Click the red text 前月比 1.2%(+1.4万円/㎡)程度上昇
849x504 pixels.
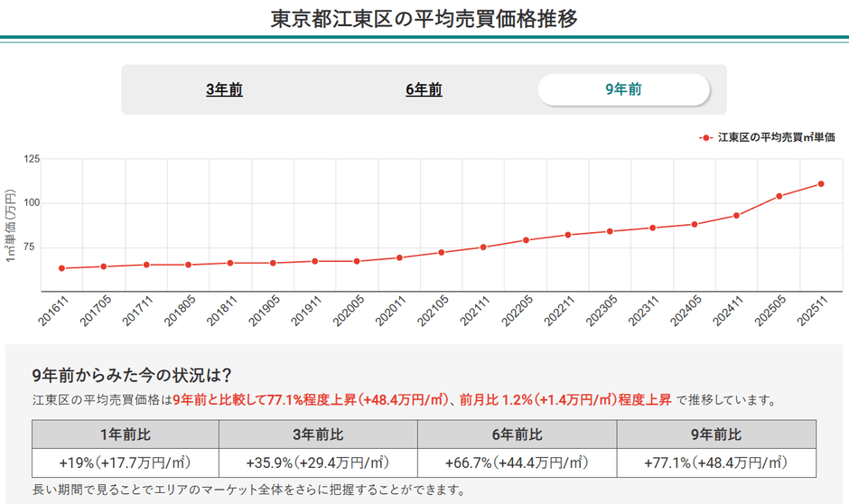point(565,400)
